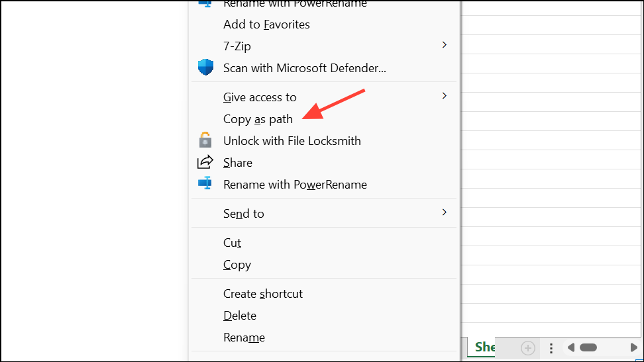Image resolution: width=644 pixels, height=362 pixels.
Task: Click the horizontal scrollbar thumb
Action: pyautogui.click(x=588, y=347)
